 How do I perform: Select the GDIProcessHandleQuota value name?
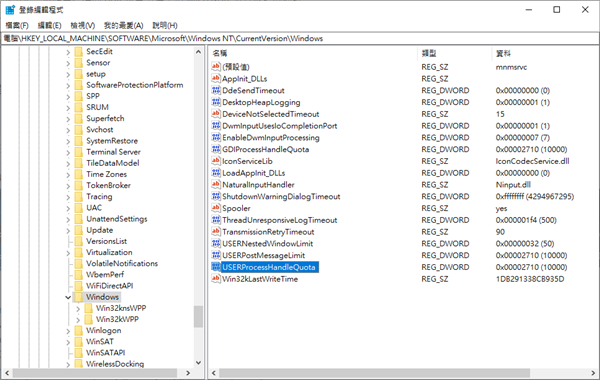[x=266, y=150]
